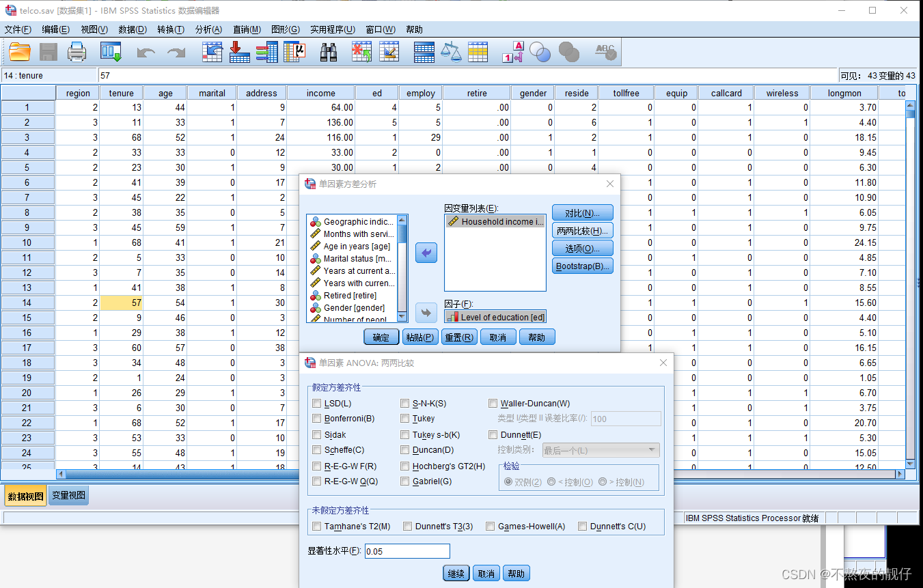Screen dimensions: 923x588
Task: Click the Select Cases toolbar icon
Action: 478,52
